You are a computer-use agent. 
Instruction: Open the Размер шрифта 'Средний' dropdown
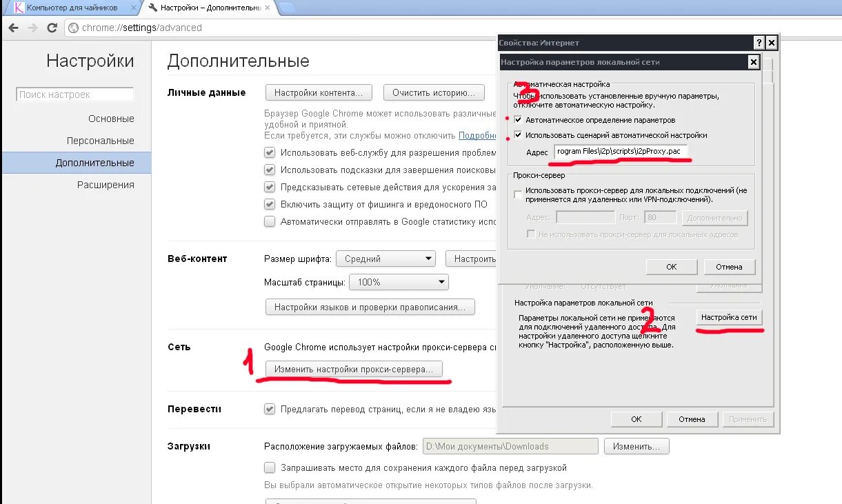[385, 259]
